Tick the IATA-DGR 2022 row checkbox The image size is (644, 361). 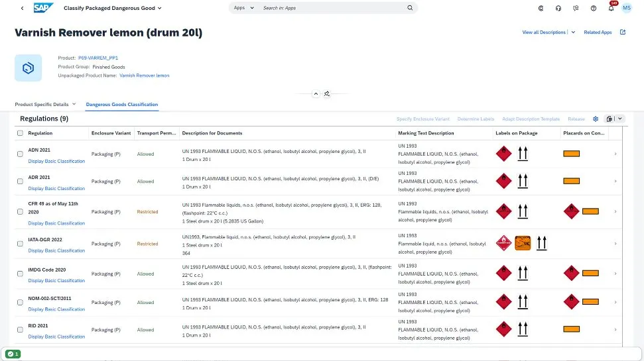point(20,244)
